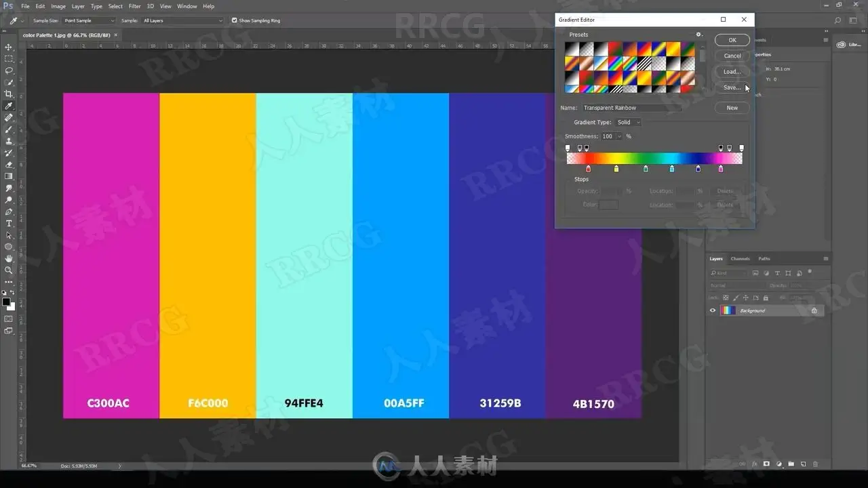This screenshot has width=868, height=488.
Task: Toggle Quick Mask mode in the toolbar
Action: point(9,319)
